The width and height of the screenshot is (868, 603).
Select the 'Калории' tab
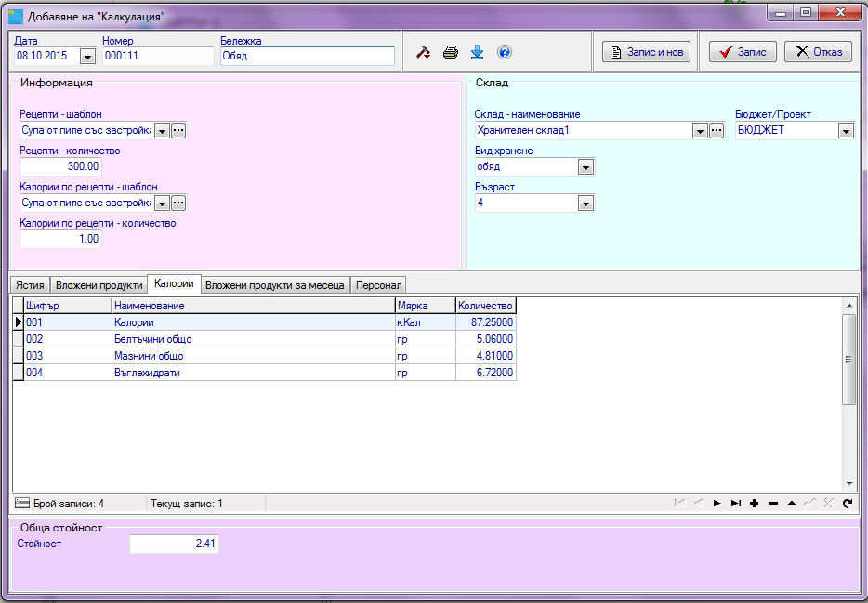(x=174, y=283)
